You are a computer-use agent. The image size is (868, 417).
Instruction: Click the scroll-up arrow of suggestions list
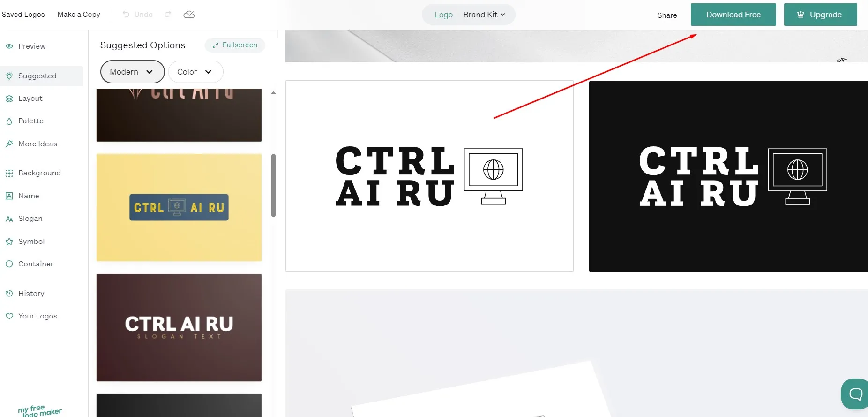tap(273, 93)
